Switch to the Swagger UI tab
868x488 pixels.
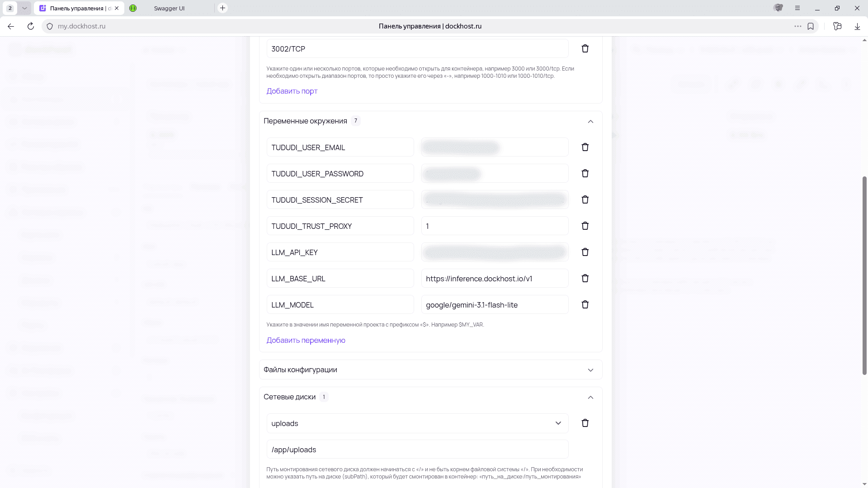pos(170,8)
